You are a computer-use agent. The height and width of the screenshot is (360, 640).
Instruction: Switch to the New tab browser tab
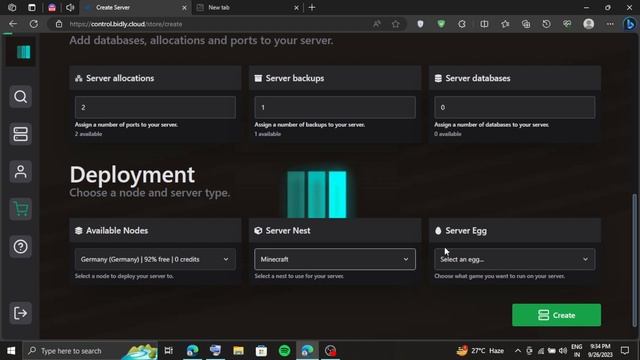(247, 7)
